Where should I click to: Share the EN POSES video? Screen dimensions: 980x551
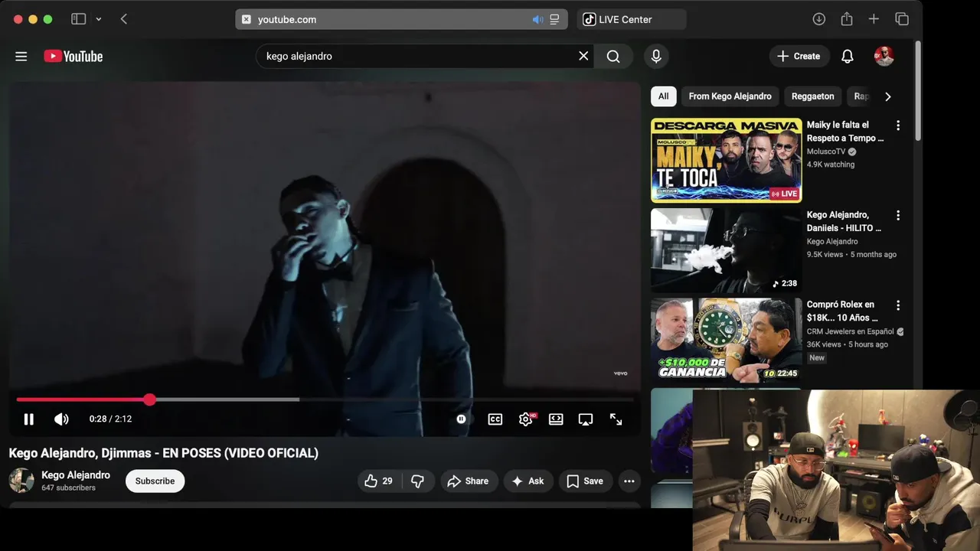[468, 481]
